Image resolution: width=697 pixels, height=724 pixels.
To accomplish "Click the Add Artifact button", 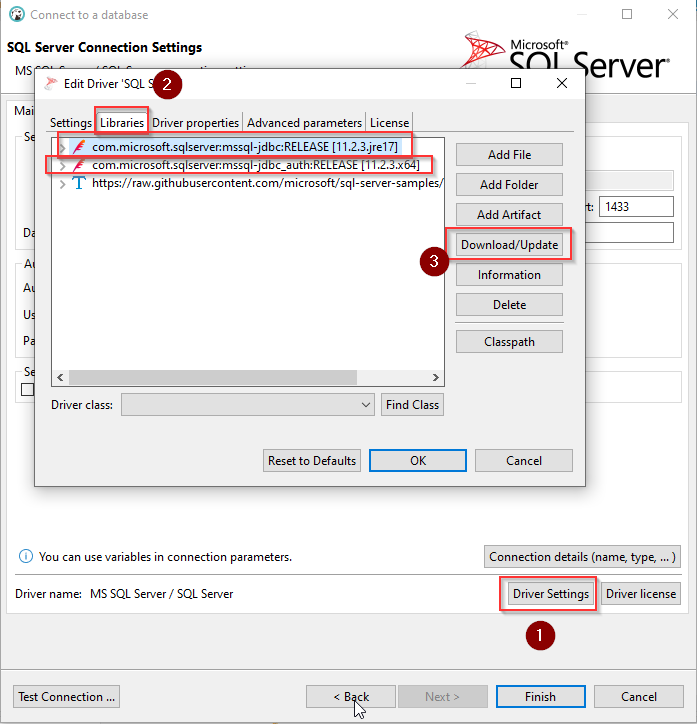I will pyautogui.click(x=509, y=215).
